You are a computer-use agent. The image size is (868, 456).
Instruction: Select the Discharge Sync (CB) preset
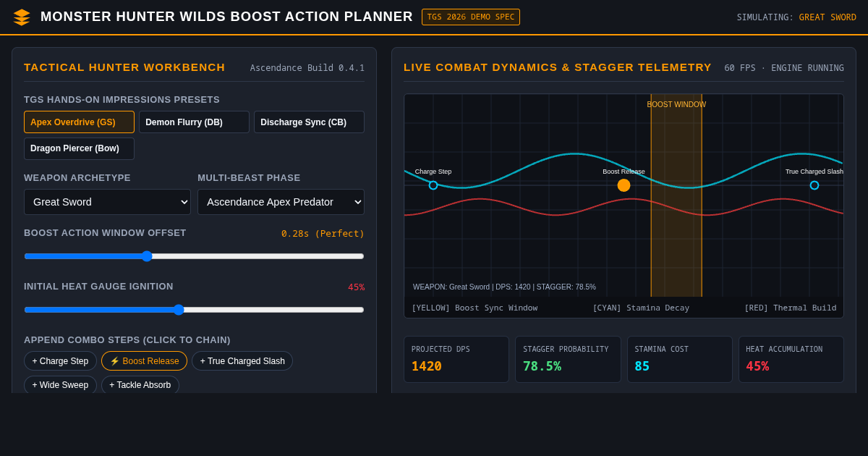pyautogui.click(x=309, y=122)
